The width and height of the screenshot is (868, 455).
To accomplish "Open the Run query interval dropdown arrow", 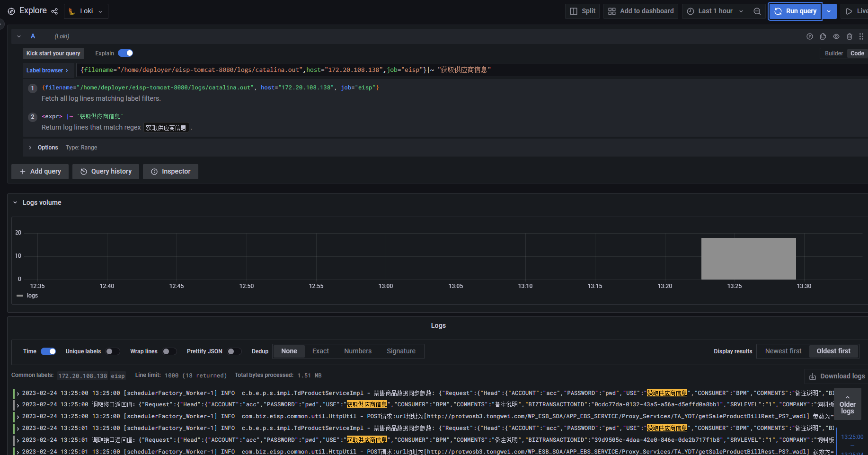I will click(x=829, y=11).
